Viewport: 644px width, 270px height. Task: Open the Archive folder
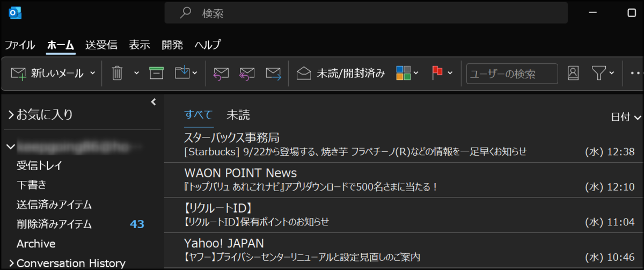36,244
